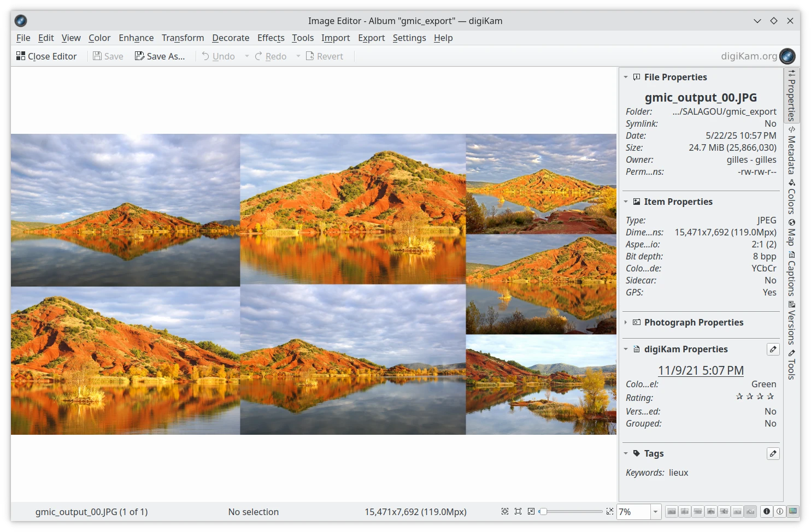The height and width of the screenshot is (532, 811).
Task: Open the Enhance menu
Action: [x=136, y=38]
